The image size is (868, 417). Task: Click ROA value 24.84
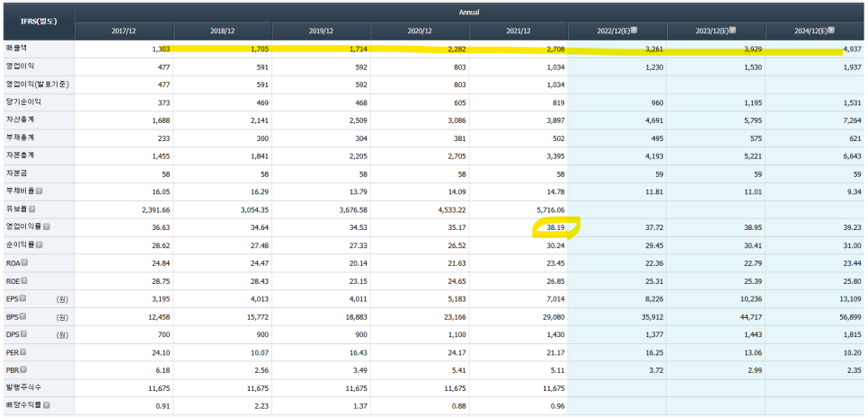tap(161, 263)
